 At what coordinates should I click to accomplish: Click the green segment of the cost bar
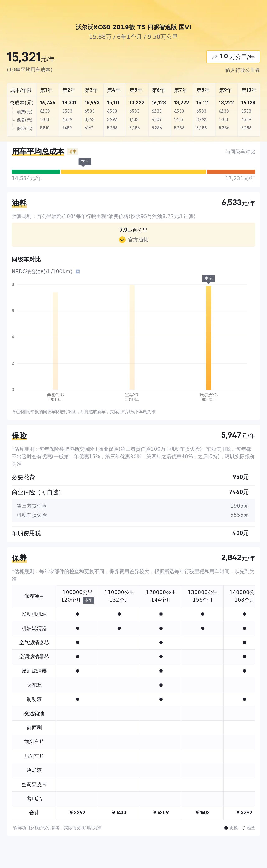pos(36,171)
